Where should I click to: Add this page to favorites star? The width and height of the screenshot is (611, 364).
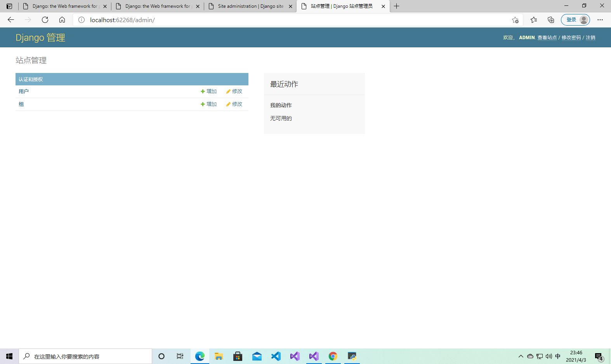515,20
